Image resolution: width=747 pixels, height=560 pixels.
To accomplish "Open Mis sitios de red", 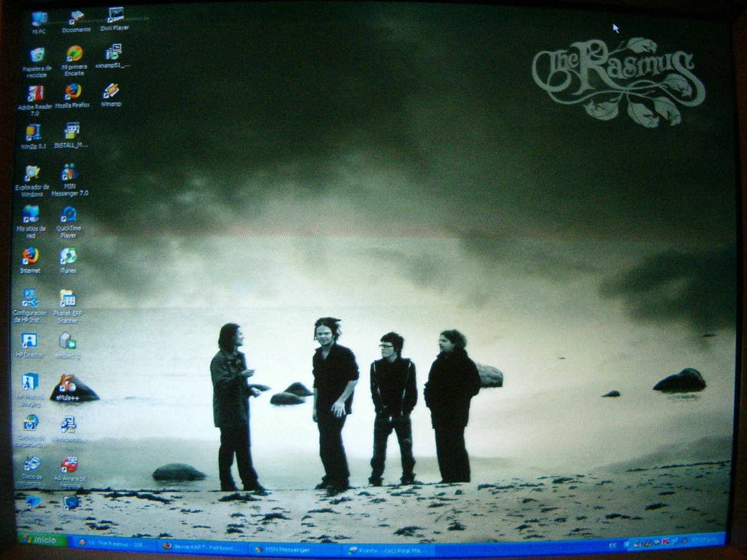I will 31,222.
